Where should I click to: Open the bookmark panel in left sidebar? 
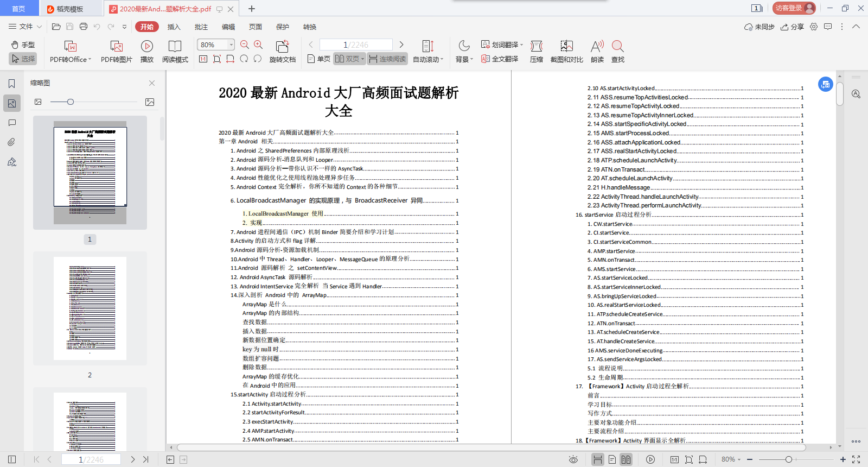[11, 84]
